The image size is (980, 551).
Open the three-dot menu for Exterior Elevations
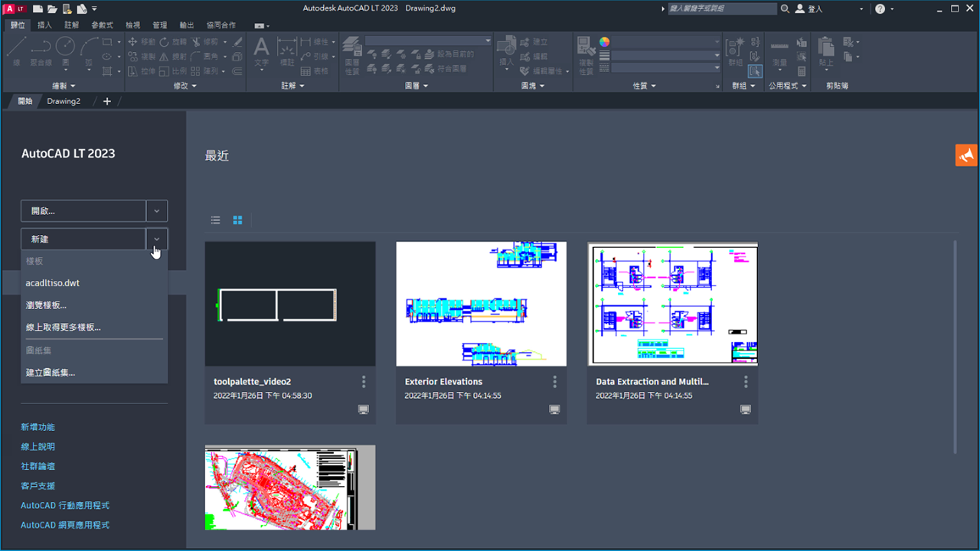555,381
